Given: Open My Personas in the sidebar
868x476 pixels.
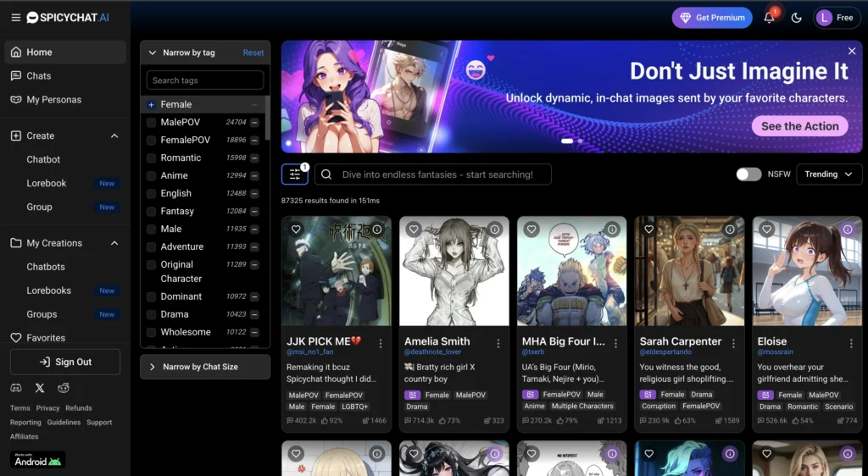Looking at the screenshot, I should pyautogui.click(x=53, y=100).
